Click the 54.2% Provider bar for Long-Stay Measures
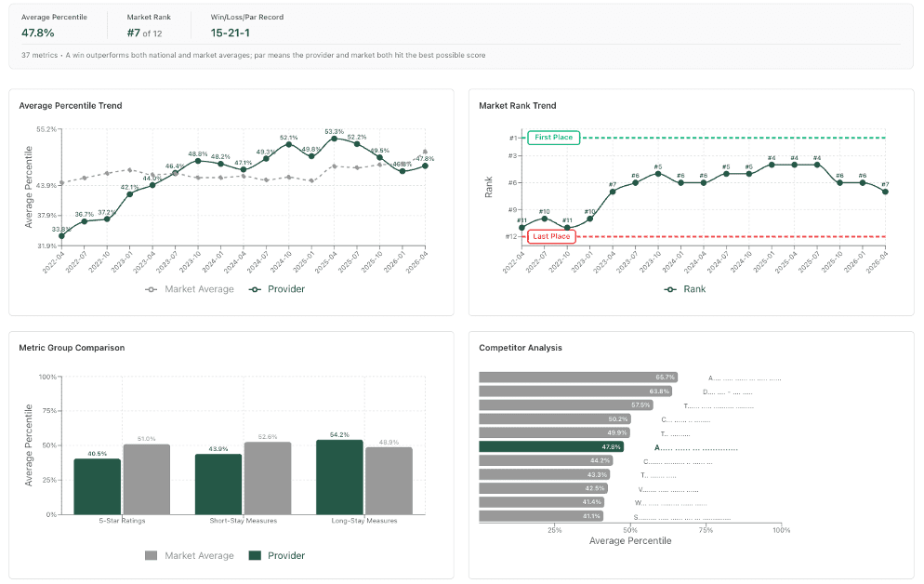 pyautogui.click(x=339, y=477)
